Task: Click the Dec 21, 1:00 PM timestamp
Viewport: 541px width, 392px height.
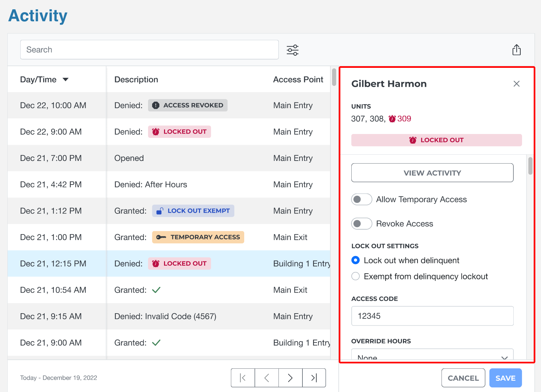Action: point(51,237)
